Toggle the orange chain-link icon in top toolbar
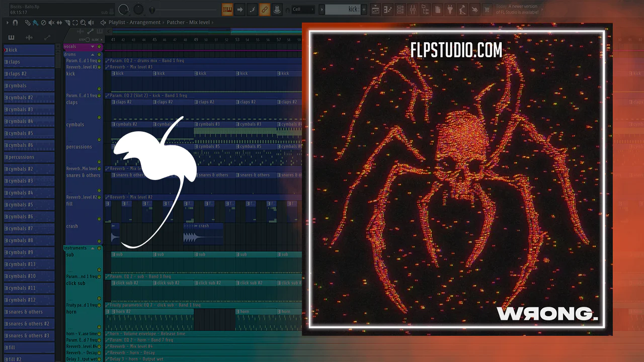The image size is (644, 362). click(x=264, y=10)
